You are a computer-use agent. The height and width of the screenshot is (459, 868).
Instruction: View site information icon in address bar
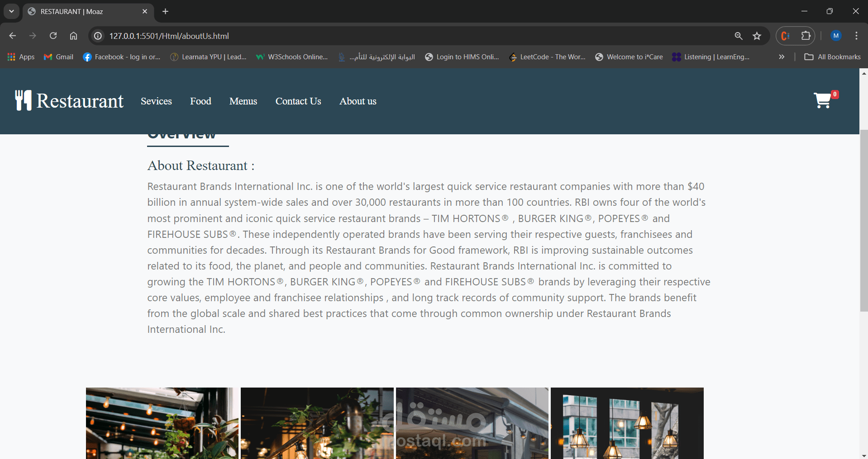[x=98, y=36]
